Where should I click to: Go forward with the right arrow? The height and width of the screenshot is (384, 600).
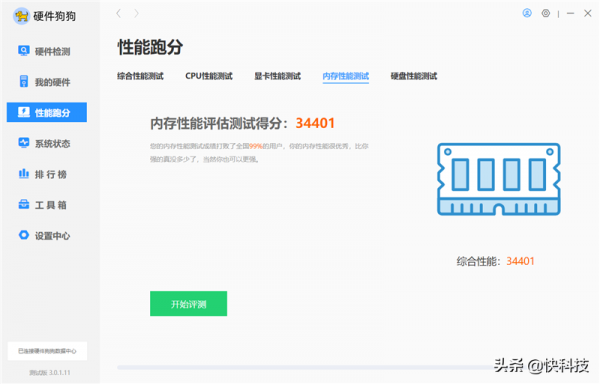click(137, 14)
